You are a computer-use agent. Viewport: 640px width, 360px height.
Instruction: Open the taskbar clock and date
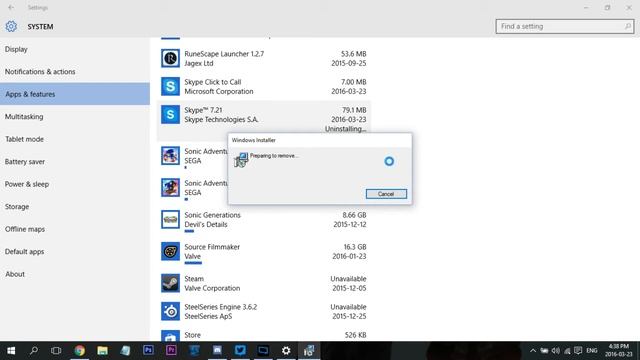[619, 351]
